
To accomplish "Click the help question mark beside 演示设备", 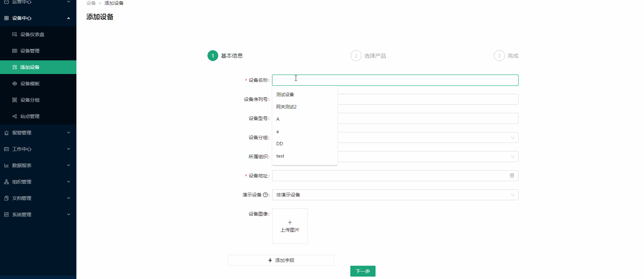I will (x=265, y=195).
